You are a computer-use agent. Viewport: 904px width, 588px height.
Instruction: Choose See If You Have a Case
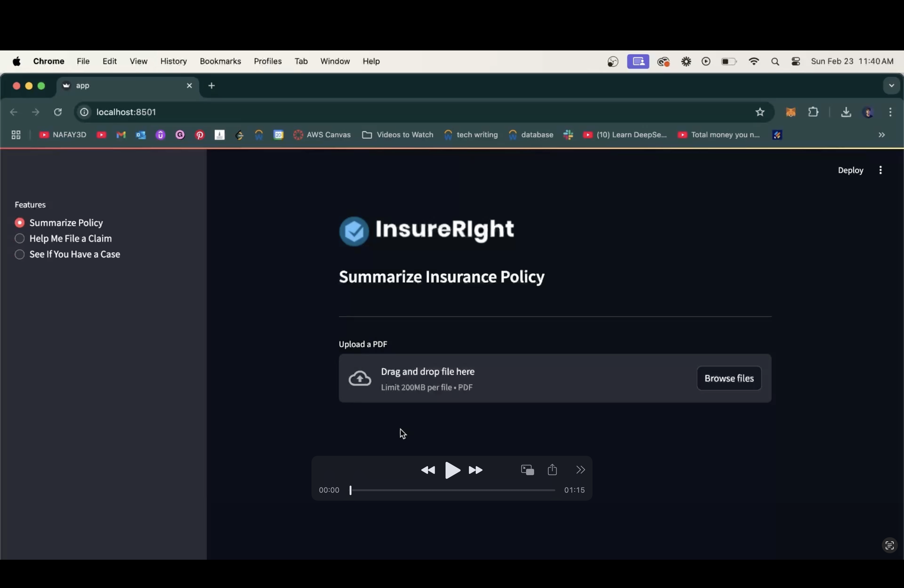coord(20,255)
